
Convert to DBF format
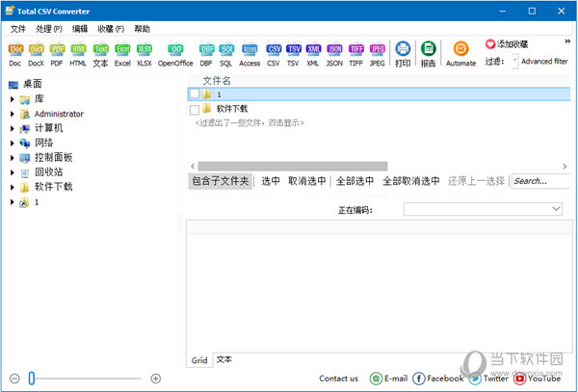coord(206,55)
